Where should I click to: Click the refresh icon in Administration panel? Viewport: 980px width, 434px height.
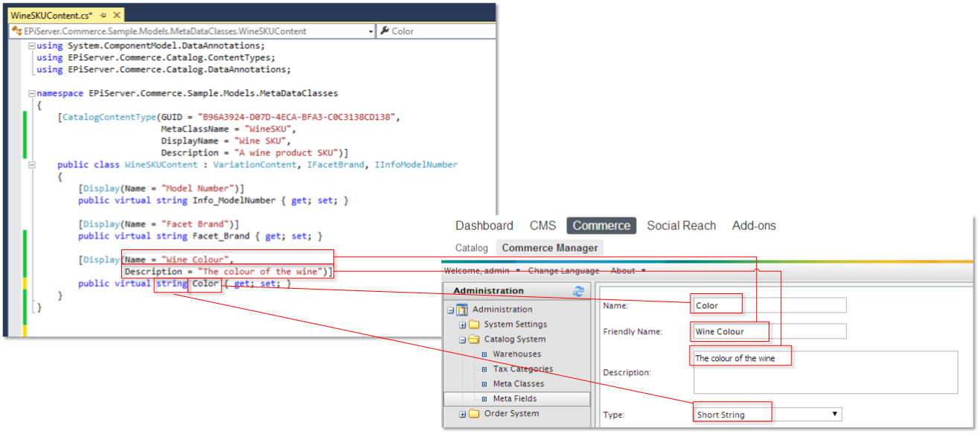point(578,291)
